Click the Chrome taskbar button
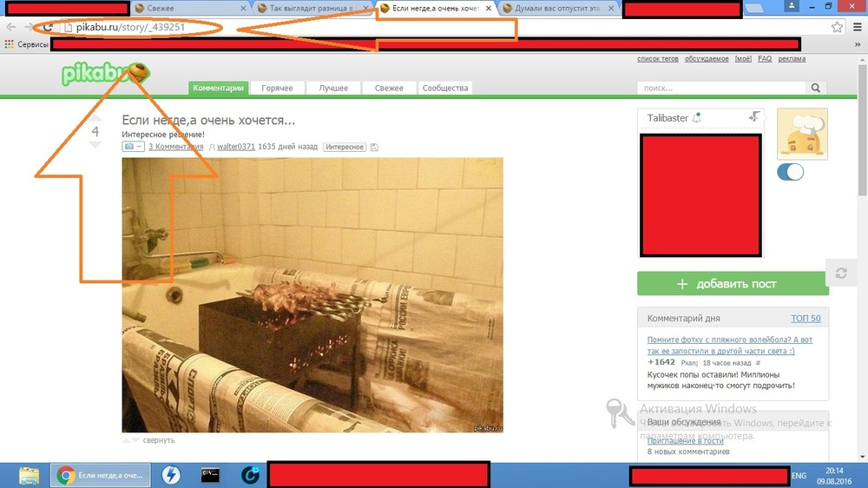This screenshot has height=488, width=868. 100,475
